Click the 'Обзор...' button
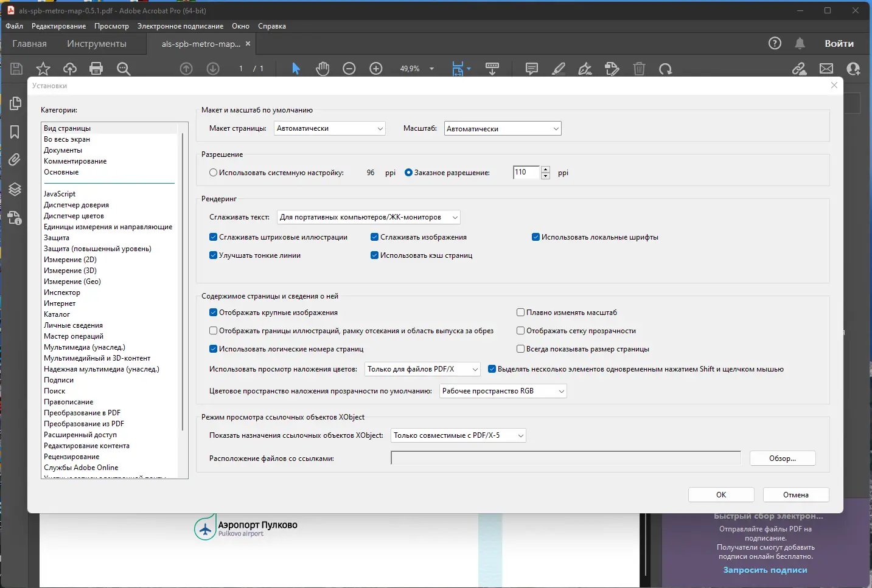The image size is (872, 588). 783,458
